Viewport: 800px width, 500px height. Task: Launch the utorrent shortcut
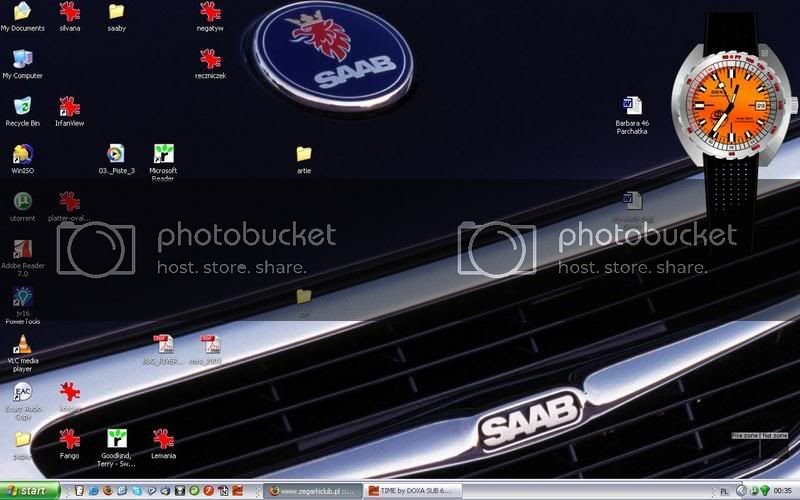click(22, 207)
